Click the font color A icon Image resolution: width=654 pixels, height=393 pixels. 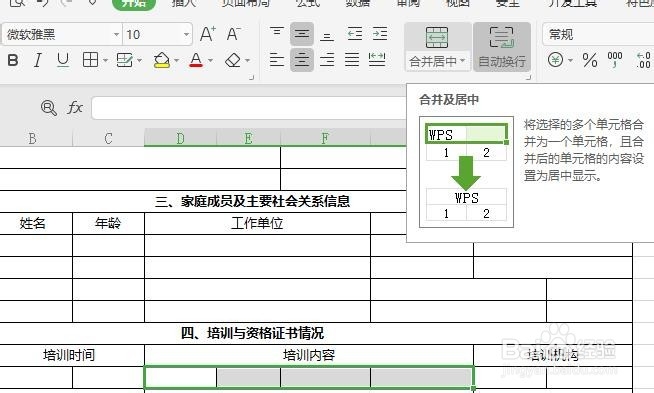tap(196, 60)
